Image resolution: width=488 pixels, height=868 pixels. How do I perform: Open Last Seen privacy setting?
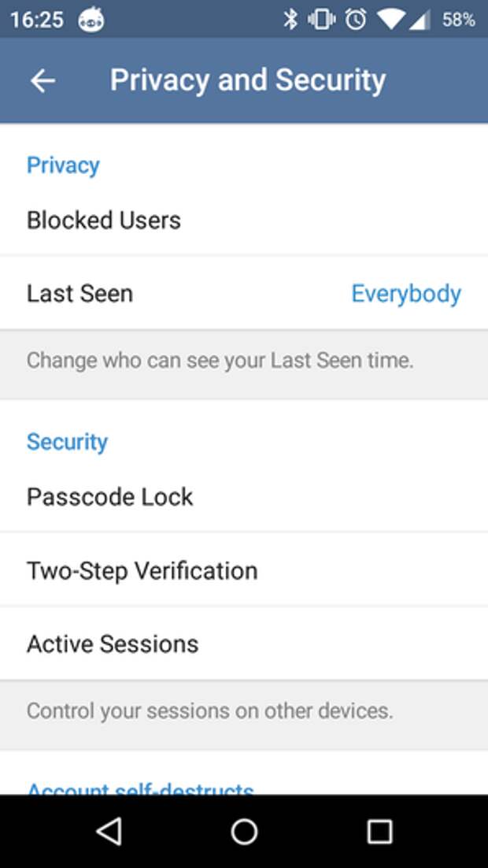[244, 293]
